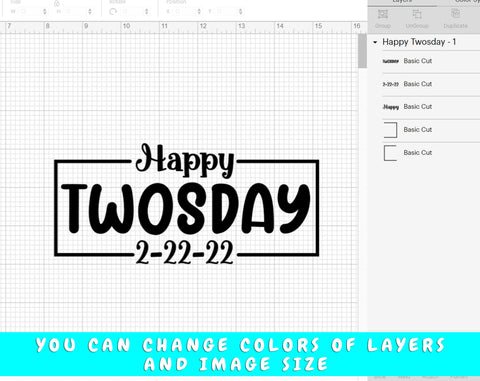Select the frame-piece layer thumbnail open on right
Image resolution: width=480 pixels, height=381 pixels.
[390, 153]
